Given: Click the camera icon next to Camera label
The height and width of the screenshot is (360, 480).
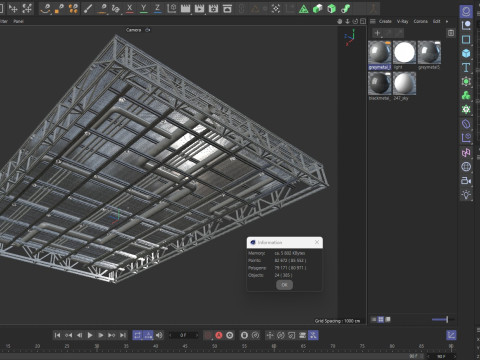Looking at the screenshot, I should (148, 30).
